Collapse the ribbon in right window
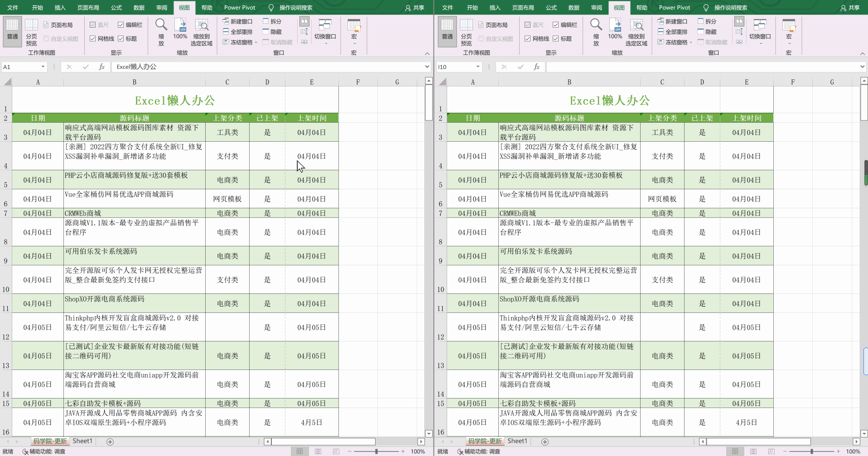Image resolution: width=868 pixels, height=456 pixels. [862, 53]
